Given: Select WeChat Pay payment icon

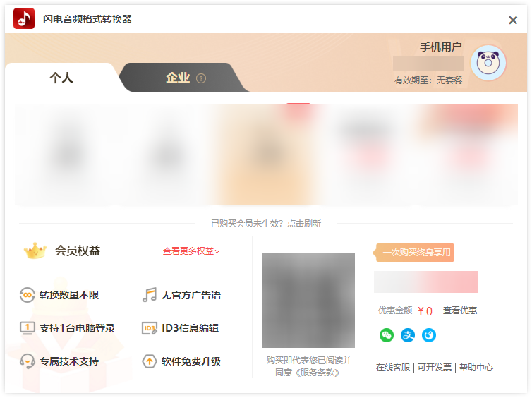Looking at the screenshot, I should point(386,335).
